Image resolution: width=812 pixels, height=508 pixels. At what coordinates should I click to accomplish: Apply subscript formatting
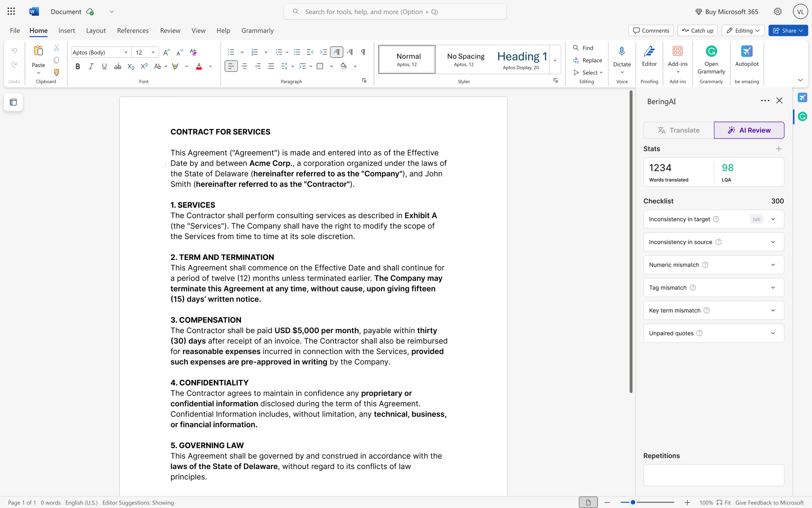tap(131, 66)
